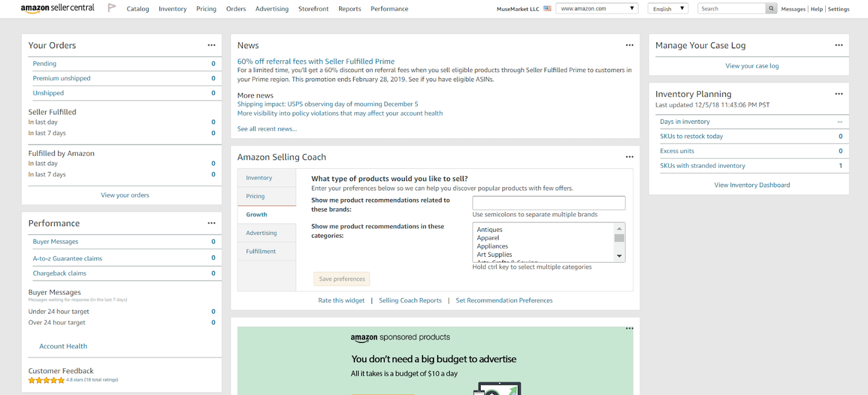Click Set Recommendation Preferences link
Image resolution: width=868 pixels, height=395 pixels.
pyautogui.click(x=504, y=300)
